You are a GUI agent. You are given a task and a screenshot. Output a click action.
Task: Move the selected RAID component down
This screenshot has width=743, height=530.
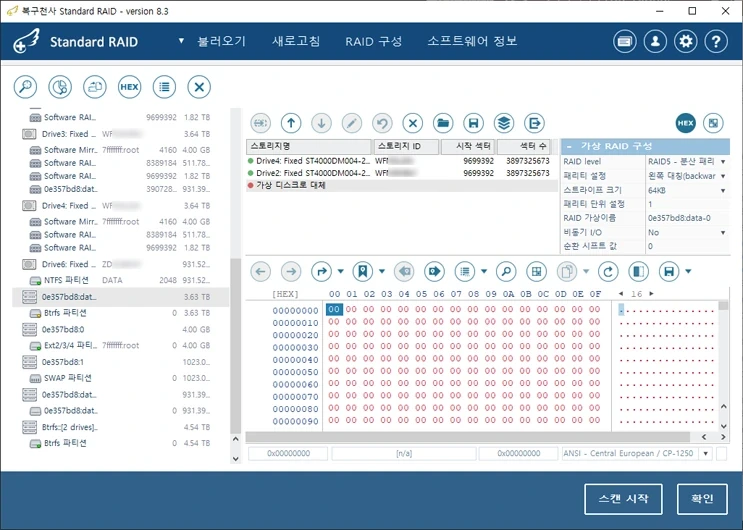[321, 123]
